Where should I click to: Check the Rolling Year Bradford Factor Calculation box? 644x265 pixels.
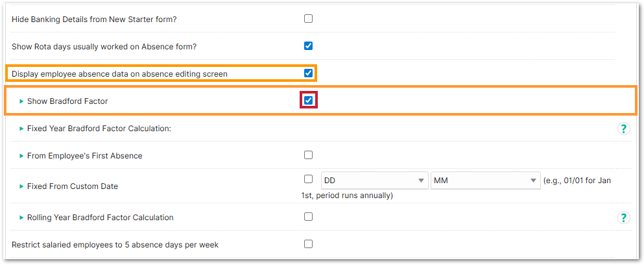[309, 217]
